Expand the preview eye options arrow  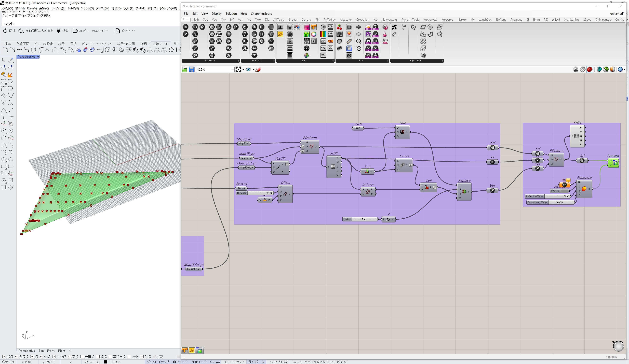[253, 70]
